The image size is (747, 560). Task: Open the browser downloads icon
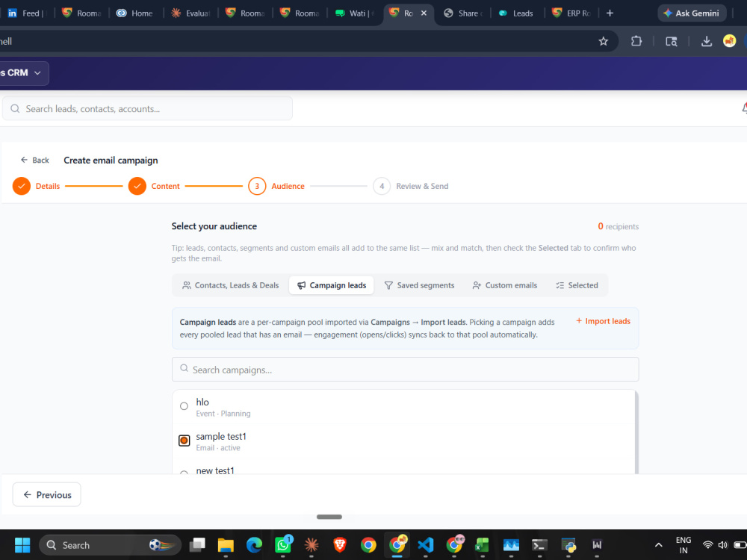click(707, 41)
